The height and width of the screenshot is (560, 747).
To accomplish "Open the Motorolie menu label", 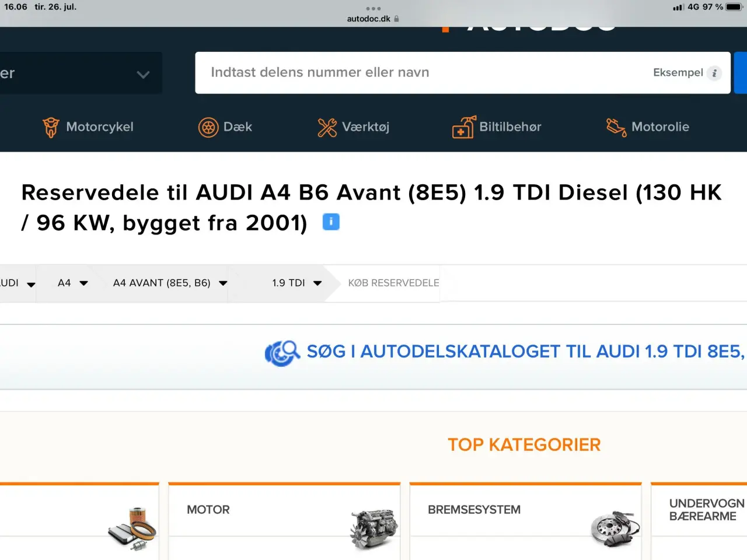I will (x=660, y=127).
